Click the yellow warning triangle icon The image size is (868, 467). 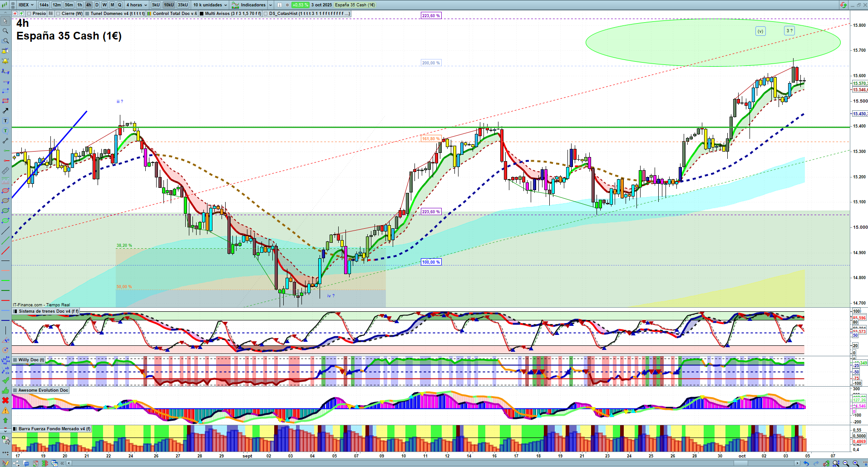tap(5, 410)
